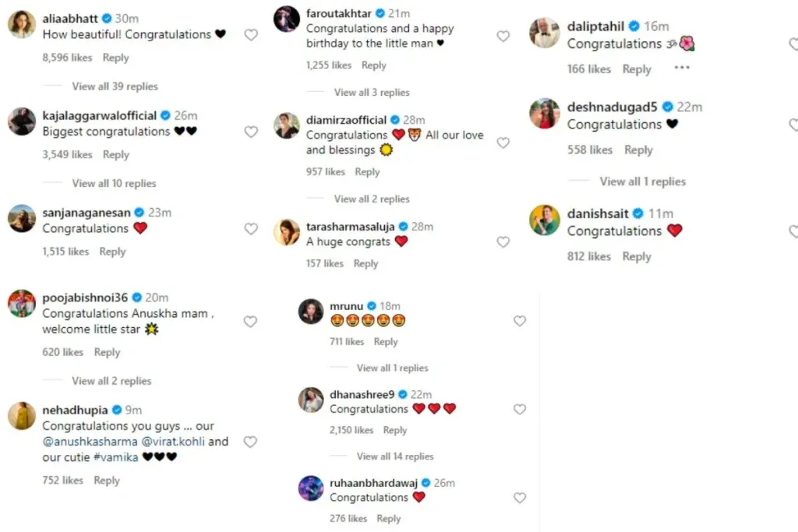Like aliaabhatt's comment with heart icon
This screenshot has height=532, width=798.
pyautogui.click(x=251, y=34)
